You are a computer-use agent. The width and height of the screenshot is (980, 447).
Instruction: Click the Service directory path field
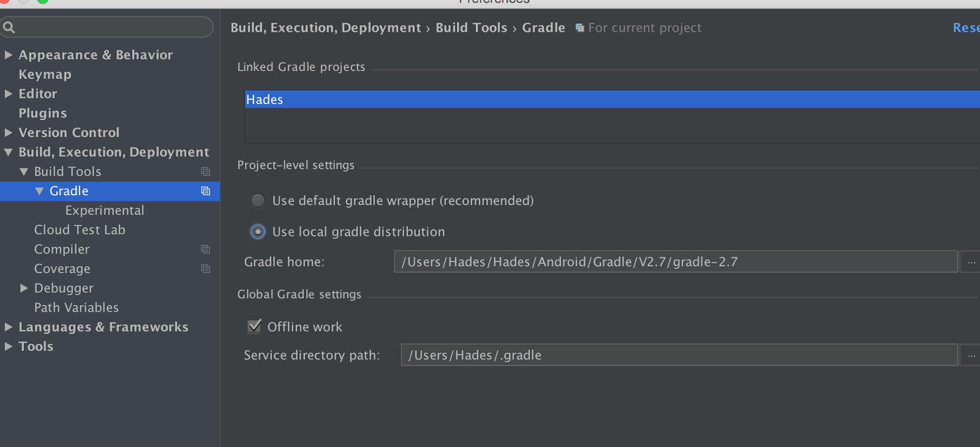(x=679, y=355)
